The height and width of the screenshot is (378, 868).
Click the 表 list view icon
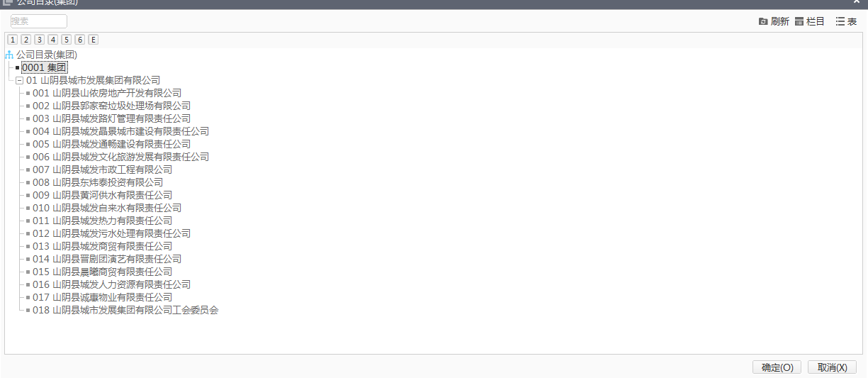click(x=840, y=22)
